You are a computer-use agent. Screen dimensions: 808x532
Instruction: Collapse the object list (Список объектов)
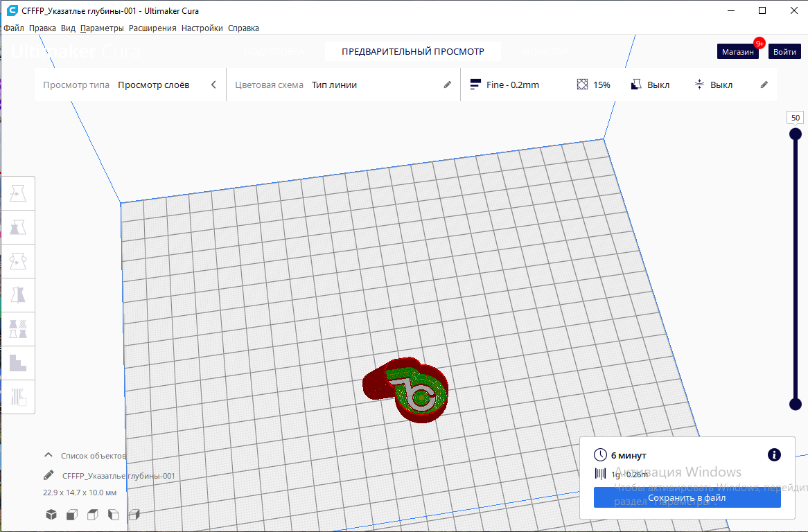[x=49, y=455]
